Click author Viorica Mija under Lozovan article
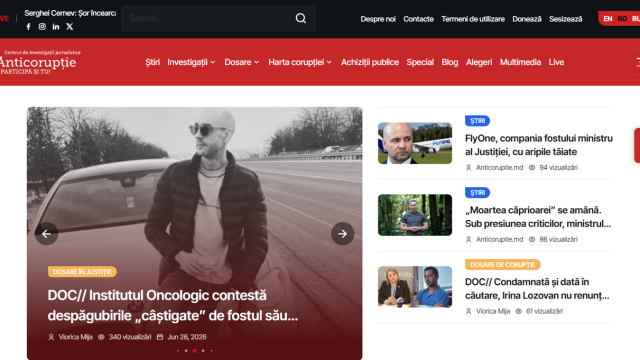This screenshot has height=360, width=640. [493, 311]
